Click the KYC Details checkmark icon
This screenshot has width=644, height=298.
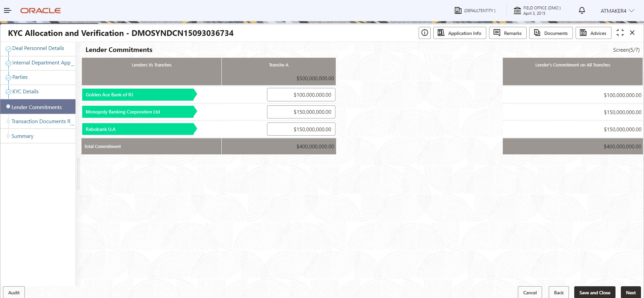click(8, 92)
